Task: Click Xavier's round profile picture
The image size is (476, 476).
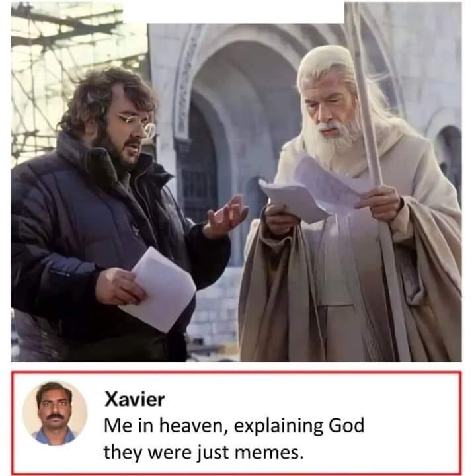Action: tap(55, 413)
